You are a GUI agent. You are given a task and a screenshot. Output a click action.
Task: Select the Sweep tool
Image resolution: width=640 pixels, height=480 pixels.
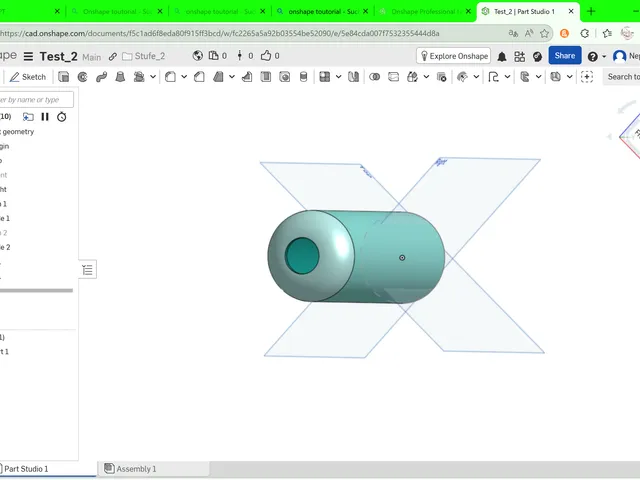click(101, 77)
